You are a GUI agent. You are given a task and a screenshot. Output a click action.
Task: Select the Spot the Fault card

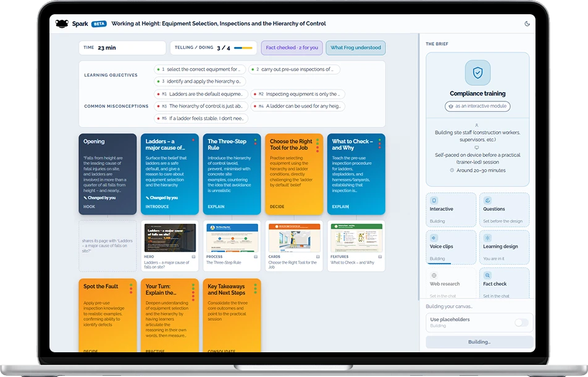[107, 315]
